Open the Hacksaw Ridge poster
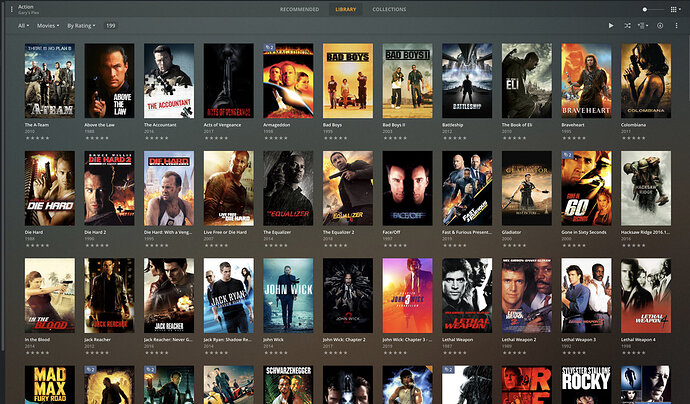 tap(646, 188)
